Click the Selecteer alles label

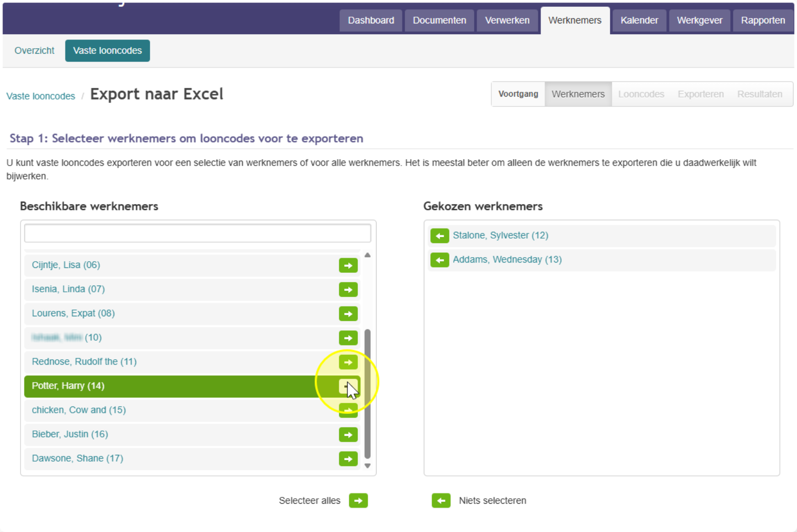coord(310,501)
